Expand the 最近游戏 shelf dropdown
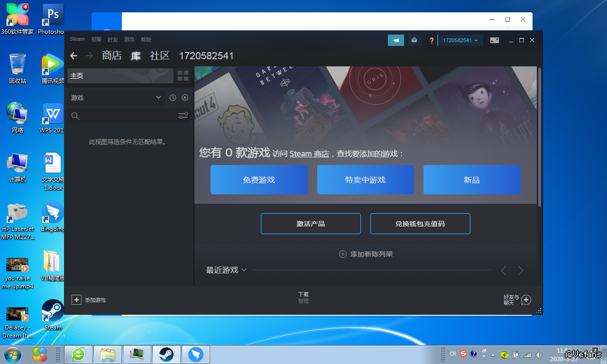The image size is (607, 364). point(244,270)
